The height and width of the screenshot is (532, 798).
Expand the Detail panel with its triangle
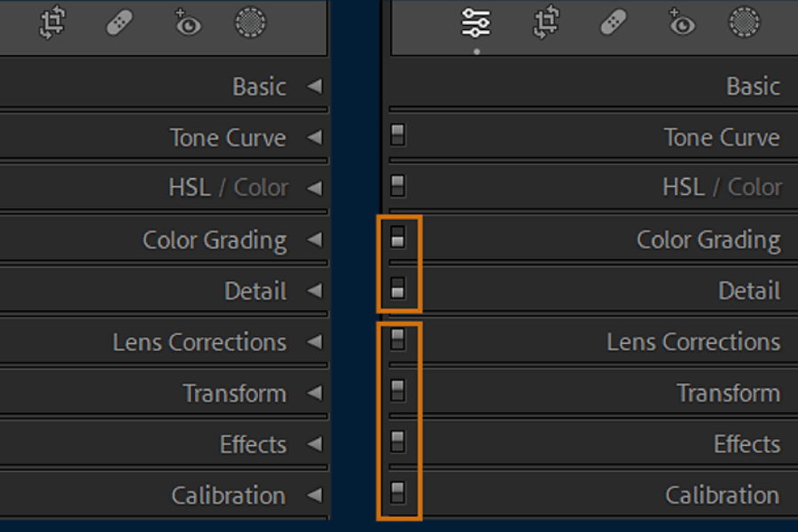314,291
